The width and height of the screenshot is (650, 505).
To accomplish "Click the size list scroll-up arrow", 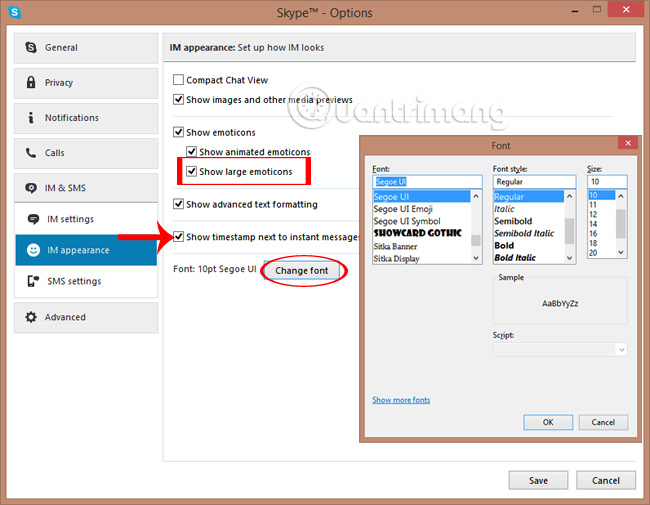I will tap(621, 196).
